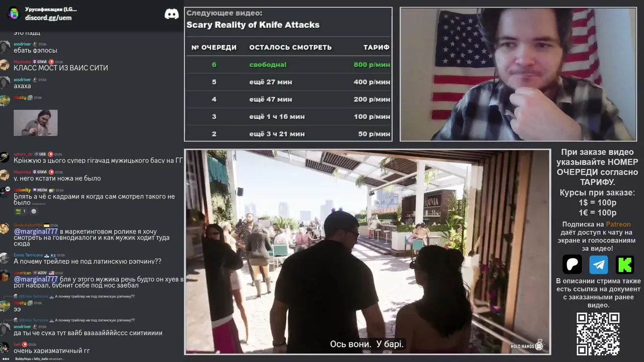Image resolution: width=644 pixels, height=362 pixels.
Task: Click heh's avatar beside the харизматичный message
Action: [x=5, y=347]
